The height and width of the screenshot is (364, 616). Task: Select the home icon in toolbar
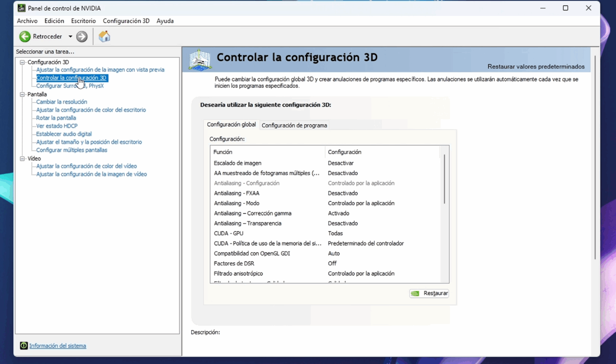(104, 36)
